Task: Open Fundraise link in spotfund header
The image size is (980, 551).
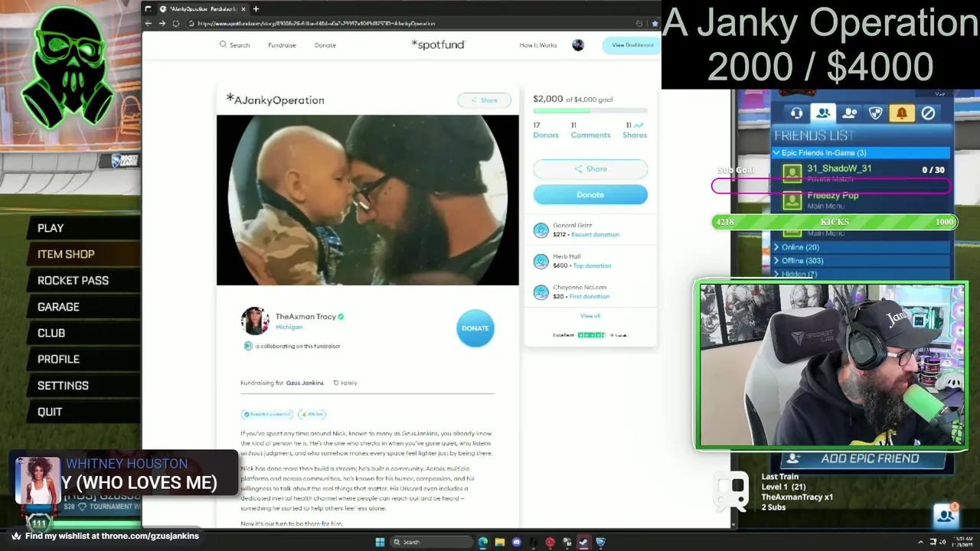Action: pos(282,45)
